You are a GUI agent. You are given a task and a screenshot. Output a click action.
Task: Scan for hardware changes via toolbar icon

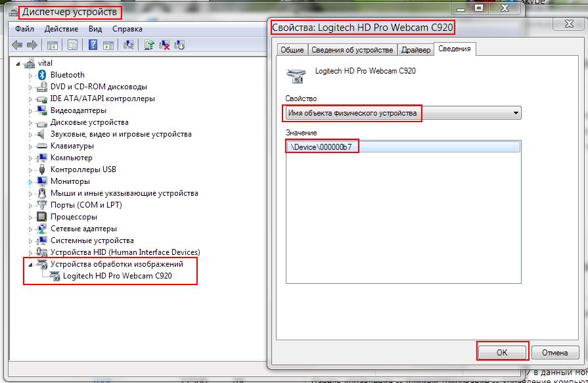[129, 45]
